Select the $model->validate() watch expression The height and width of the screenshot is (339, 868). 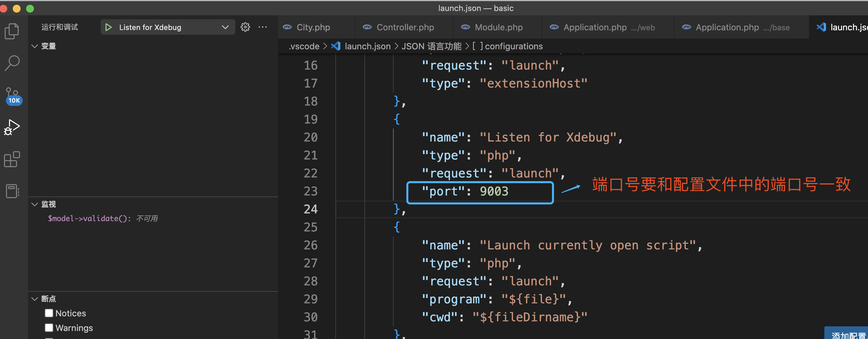click(x=103, y=218)
